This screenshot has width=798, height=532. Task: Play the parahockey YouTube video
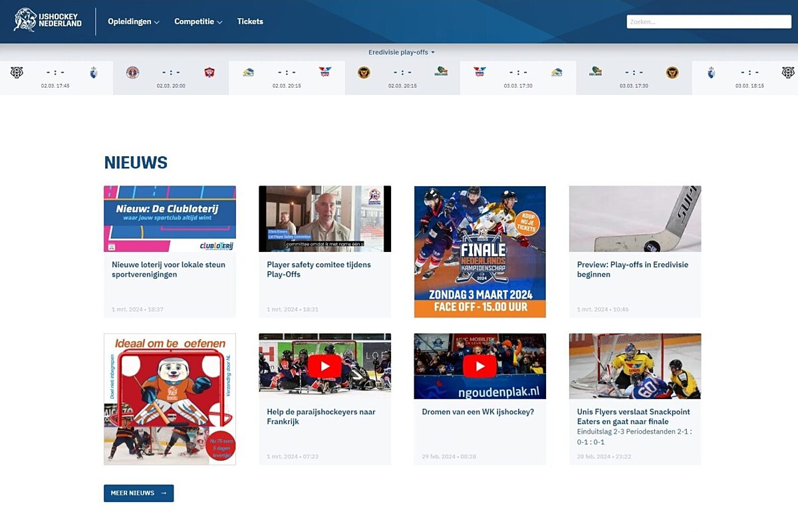[325, 366]
